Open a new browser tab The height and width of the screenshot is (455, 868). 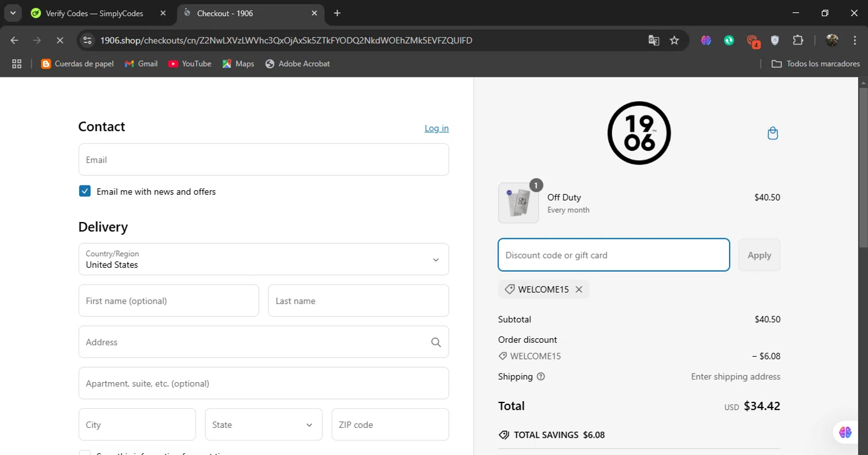coord(337,13)
